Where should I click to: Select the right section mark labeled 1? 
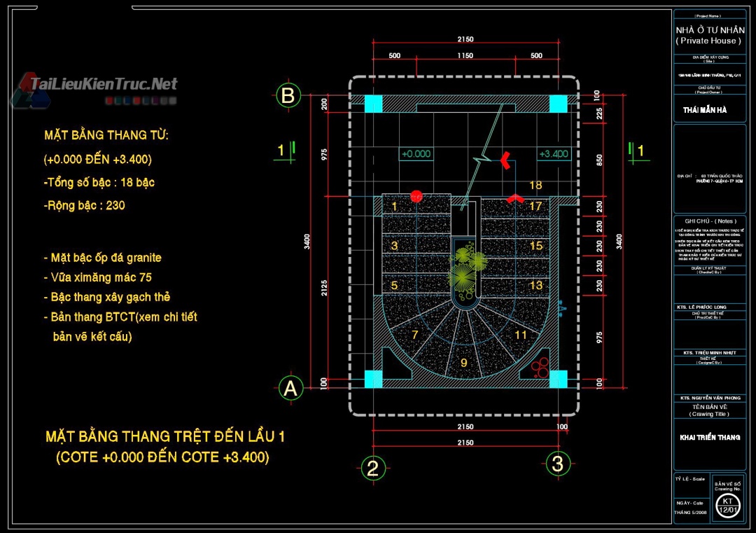click(636, 150)
